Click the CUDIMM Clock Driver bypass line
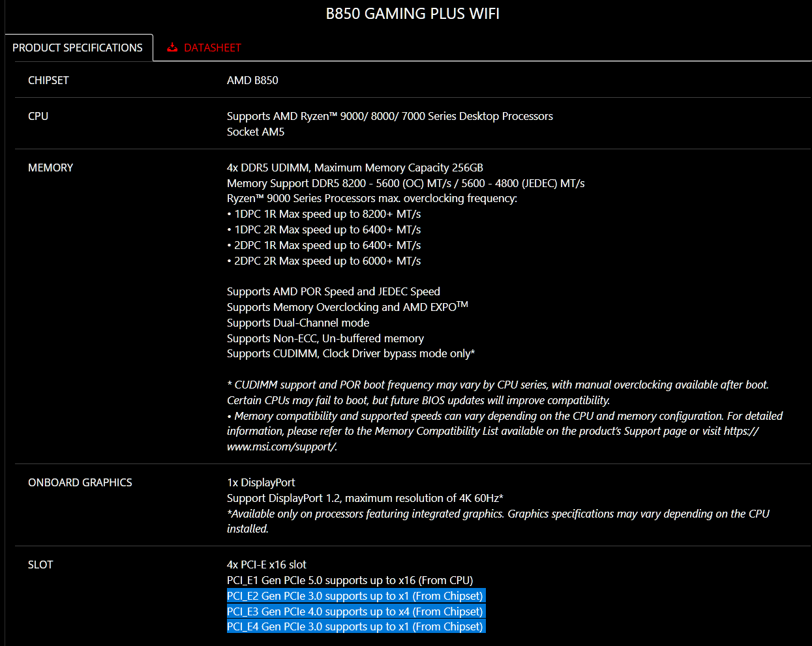 coord(351,353)
